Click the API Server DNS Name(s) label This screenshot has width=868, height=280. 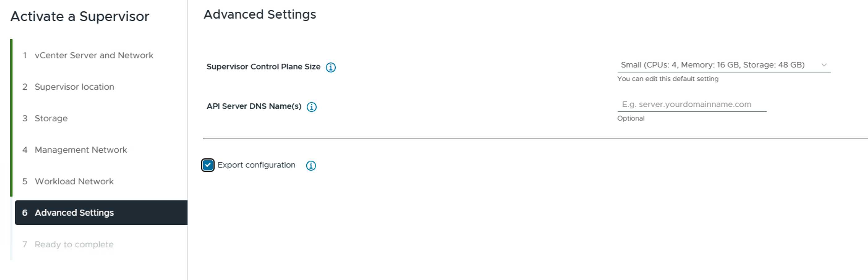(254, 106)
